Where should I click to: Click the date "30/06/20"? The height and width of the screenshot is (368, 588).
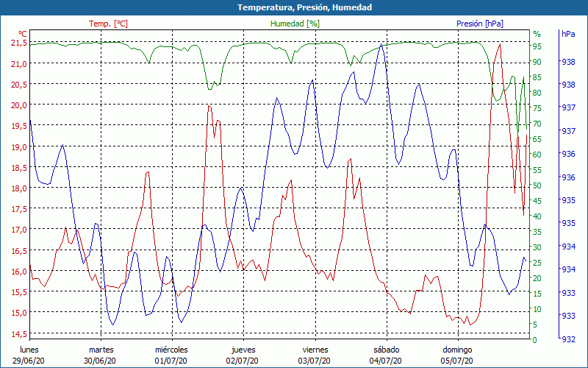100,361
